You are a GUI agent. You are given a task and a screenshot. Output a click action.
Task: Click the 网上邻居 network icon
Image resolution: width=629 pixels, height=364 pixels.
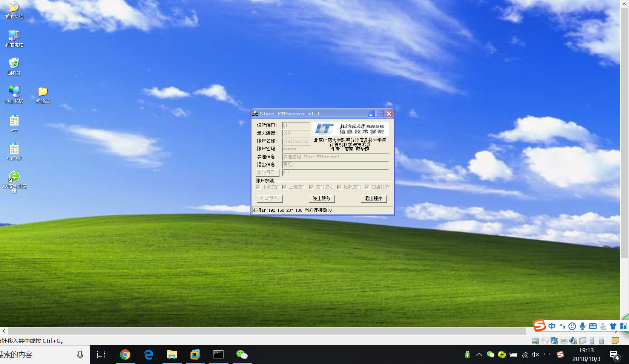point(14,95)
